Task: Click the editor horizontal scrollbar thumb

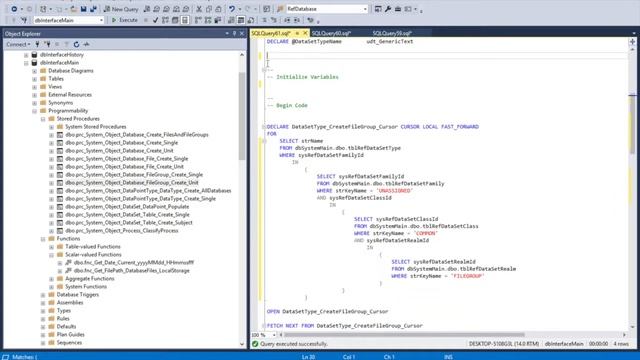Action: click(404, 335)
